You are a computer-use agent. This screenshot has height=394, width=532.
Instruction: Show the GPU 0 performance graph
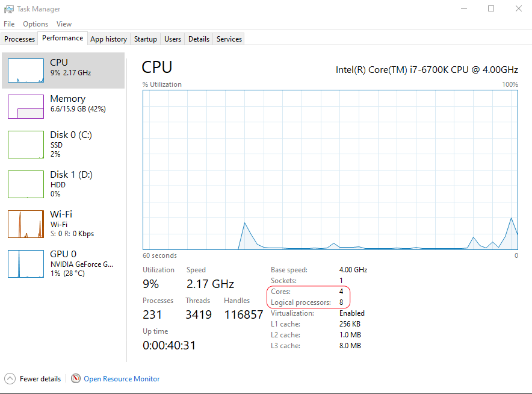26,264
